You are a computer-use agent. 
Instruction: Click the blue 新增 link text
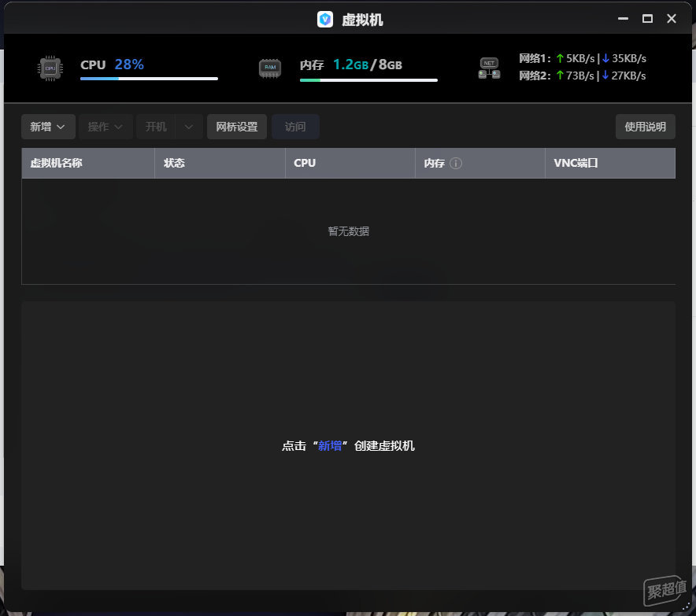click(330, 446)
